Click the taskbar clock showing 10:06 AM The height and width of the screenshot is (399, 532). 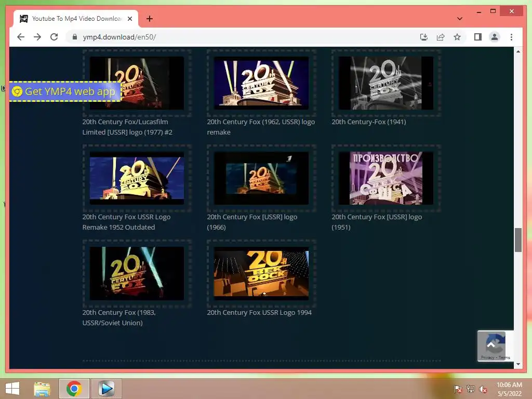[x=509, y=389]
